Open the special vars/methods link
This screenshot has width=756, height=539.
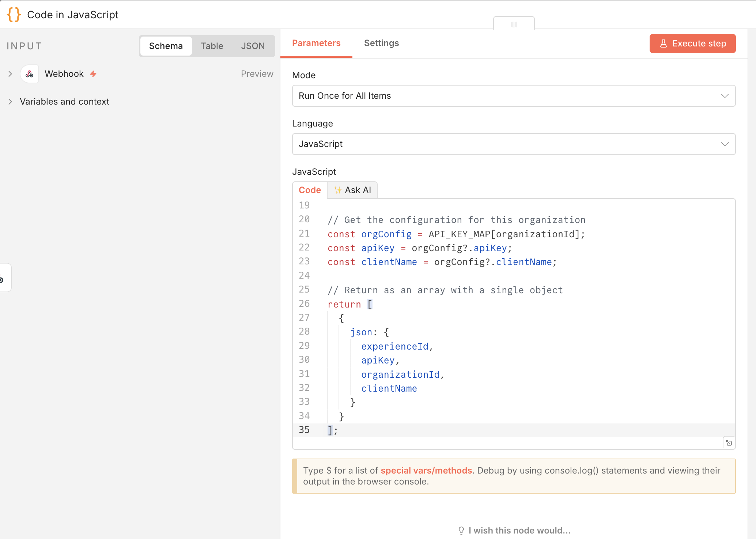[x=426, y=471]
